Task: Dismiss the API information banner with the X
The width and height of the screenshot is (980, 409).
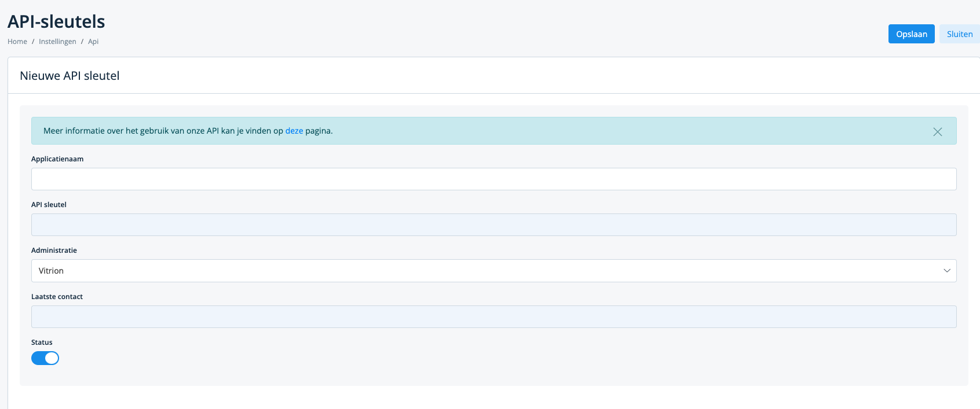Action: pos(937,132)
